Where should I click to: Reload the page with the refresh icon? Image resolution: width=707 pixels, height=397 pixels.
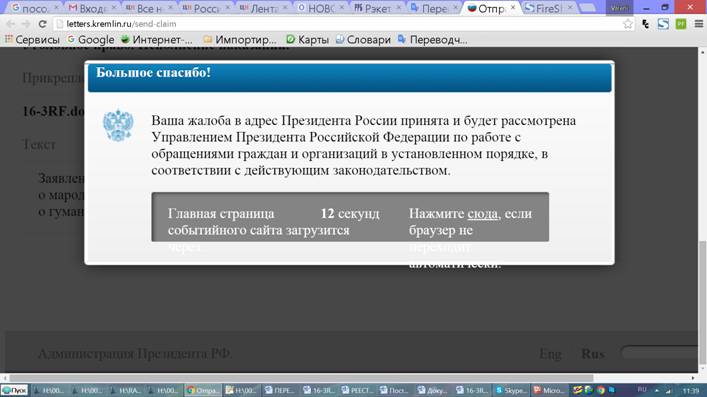(x=42, y=24)
